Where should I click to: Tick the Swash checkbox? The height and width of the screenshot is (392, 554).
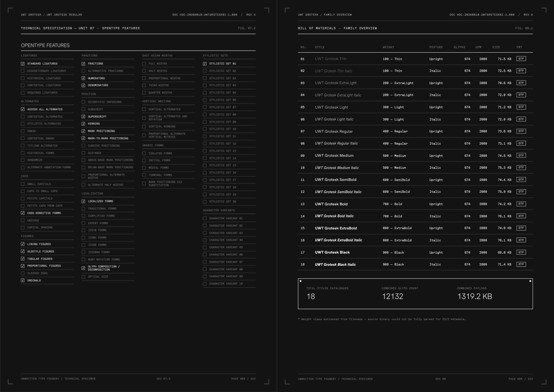tap(23, 131)
